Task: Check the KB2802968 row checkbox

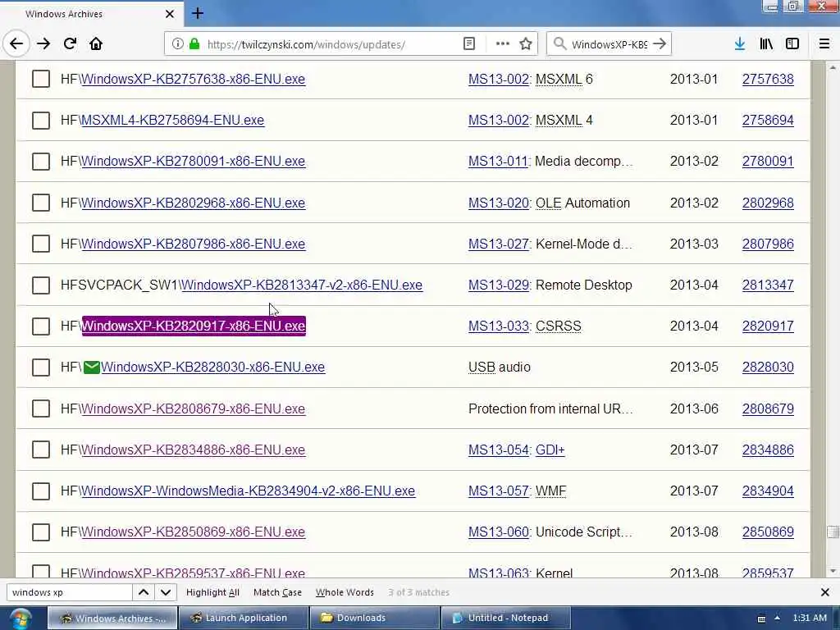Action: [41, 203]
